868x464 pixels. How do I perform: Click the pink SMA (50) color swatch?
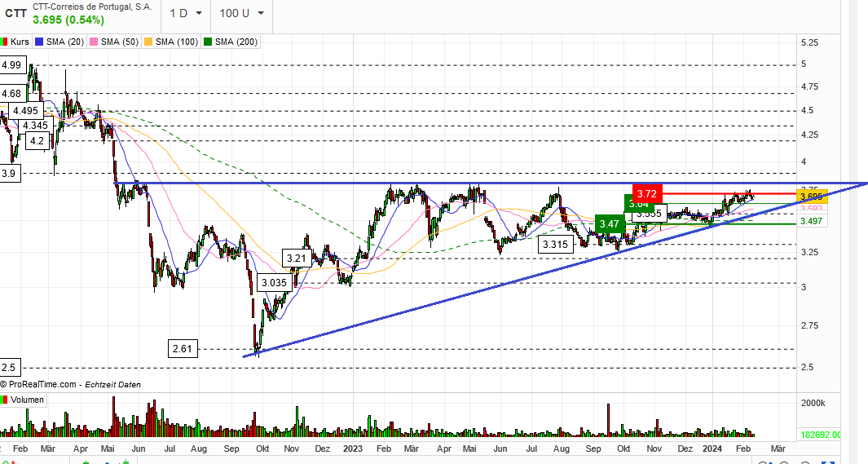coord(94,42)
